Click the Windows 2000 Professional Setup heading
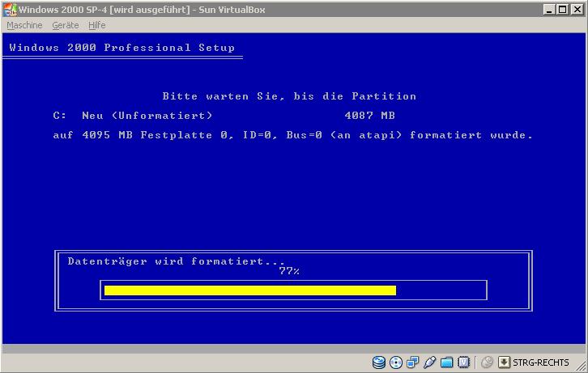Image resolution: width=588 pixels, height=373 pixels. coord(121,48)
